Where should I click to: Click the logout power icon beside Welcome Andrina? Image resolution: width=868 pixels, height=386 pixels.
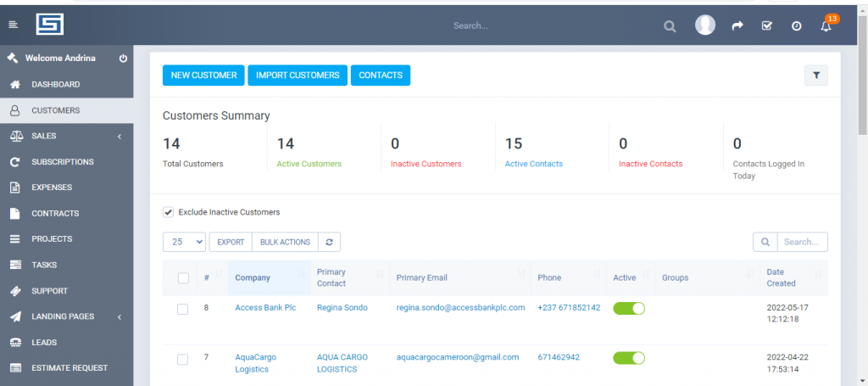pyautogui.click(x=123, y=59)
